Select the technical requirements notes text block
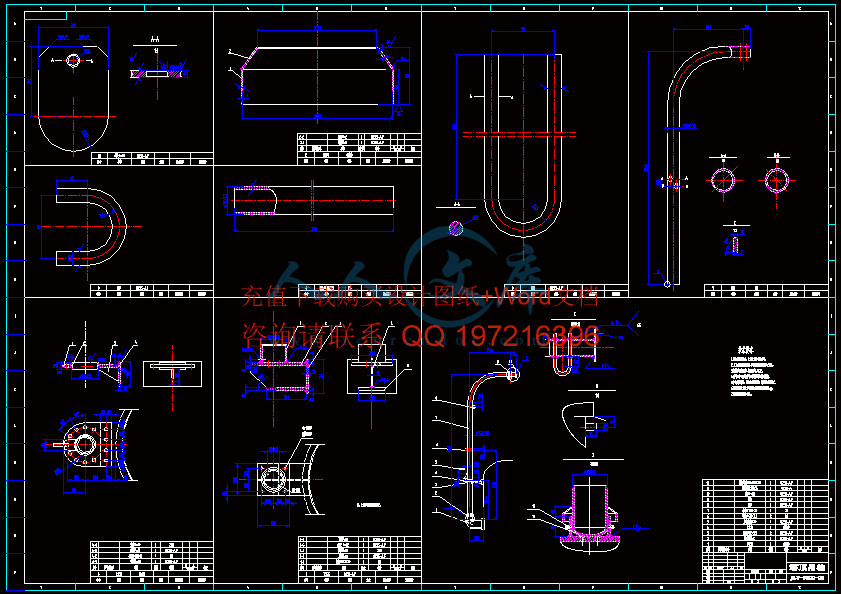Image resolution: width=841 pixels, height=594 pixels. click(753, 370)
